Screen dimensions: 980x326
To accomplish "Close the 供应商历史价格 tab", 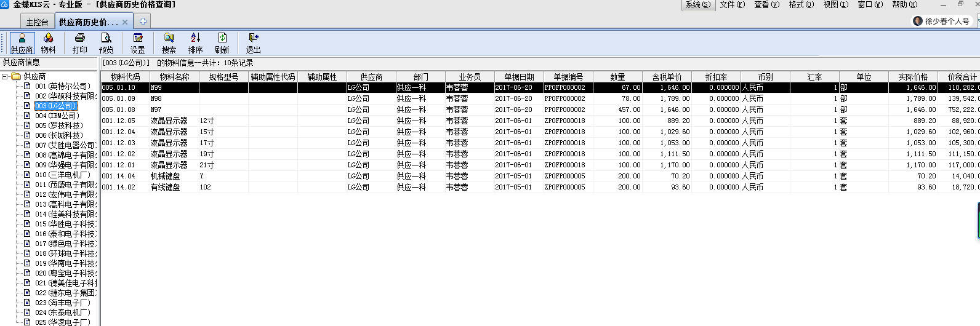I will (x=125, y=22).
